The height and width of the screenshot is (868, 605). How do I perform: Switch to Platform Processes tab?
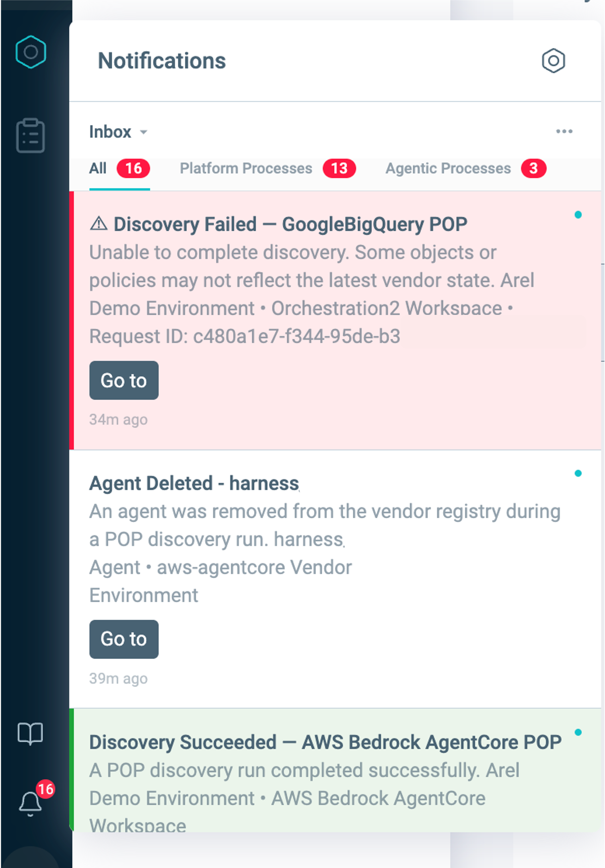(268, 168)
